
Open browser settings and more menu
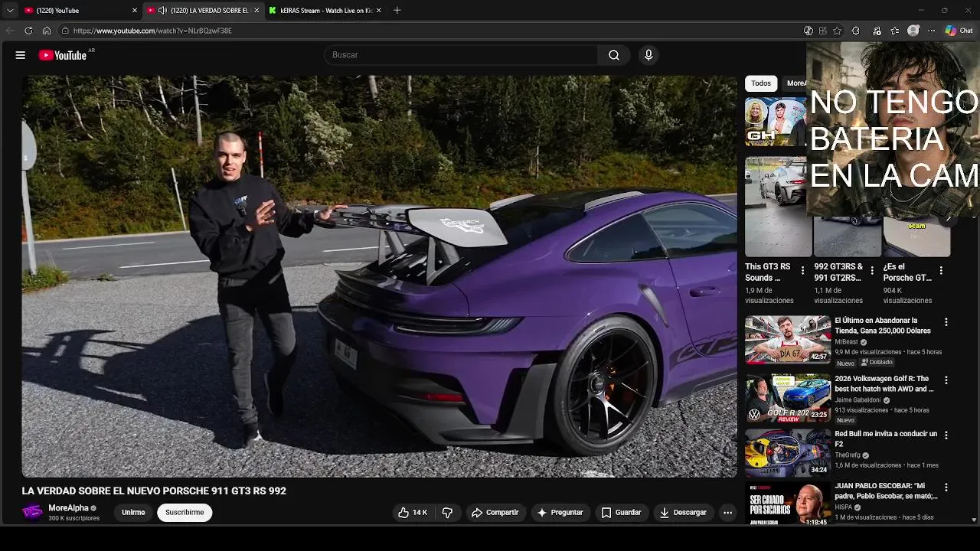(932, 31)
